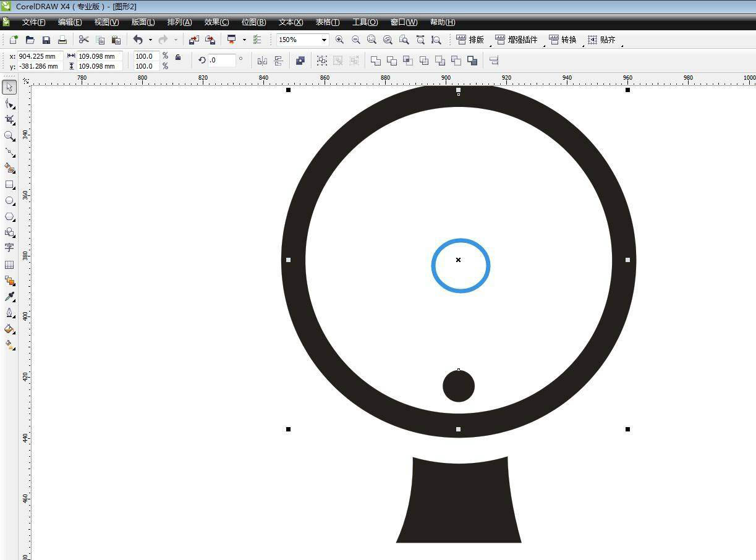This screenshot has width=756, height=560.
Task: Click the small black circle on canvas
Action: click(459, 386)
